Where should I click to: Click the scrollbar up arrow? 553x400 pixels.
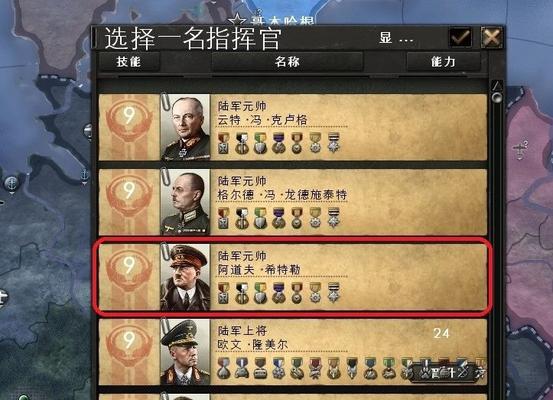497,85
